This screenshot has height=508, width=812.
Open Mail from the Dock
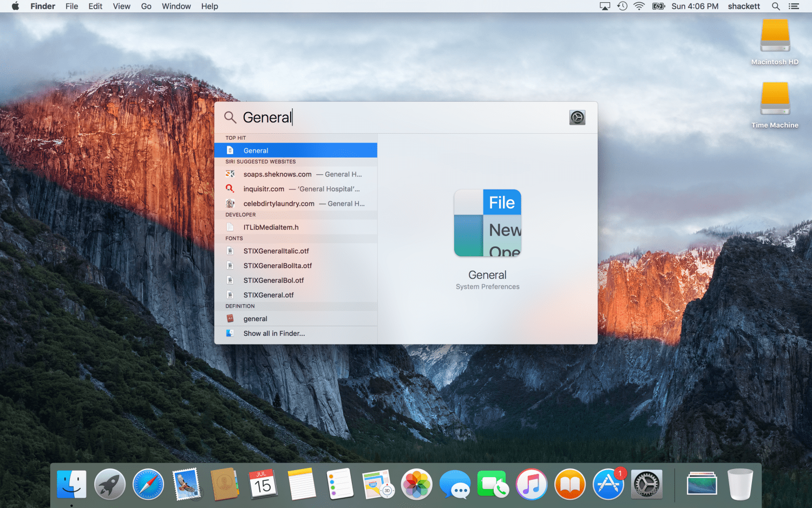[187, 484]
